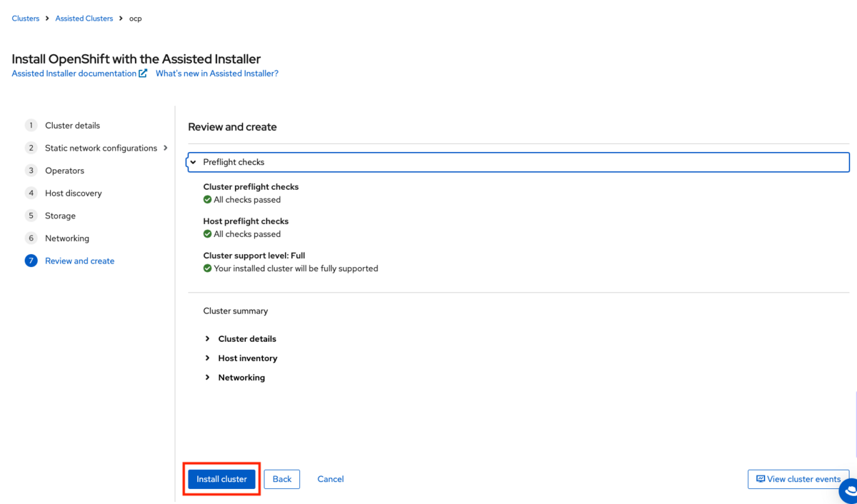This screenshot has height=504, width=857.
Task: Select the ocp breadcrumb entry
Action: tap(136, 19)
